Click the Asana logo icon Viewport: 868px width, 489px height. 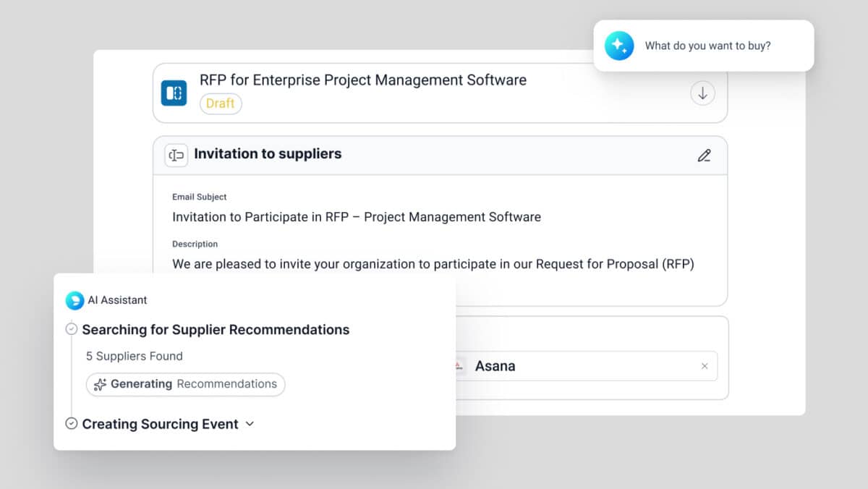[x=459, y=366]
